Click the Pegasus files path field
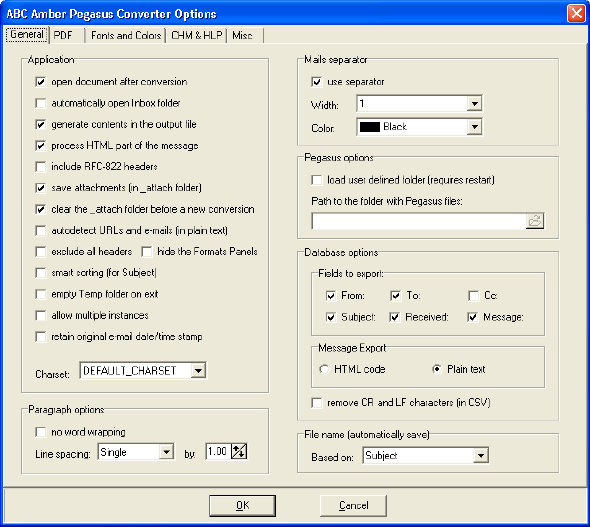Image resolution: width=590 pixels, height=527 pixels. pyautogui.click(x=419, y=221)
